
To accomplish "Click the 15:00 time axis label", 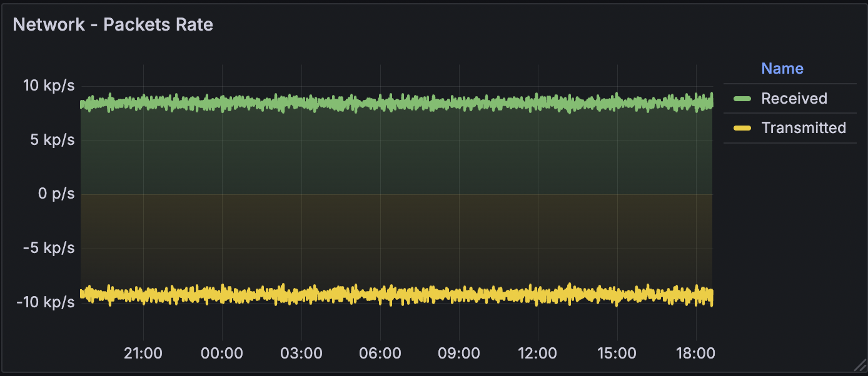I will 617,354.
